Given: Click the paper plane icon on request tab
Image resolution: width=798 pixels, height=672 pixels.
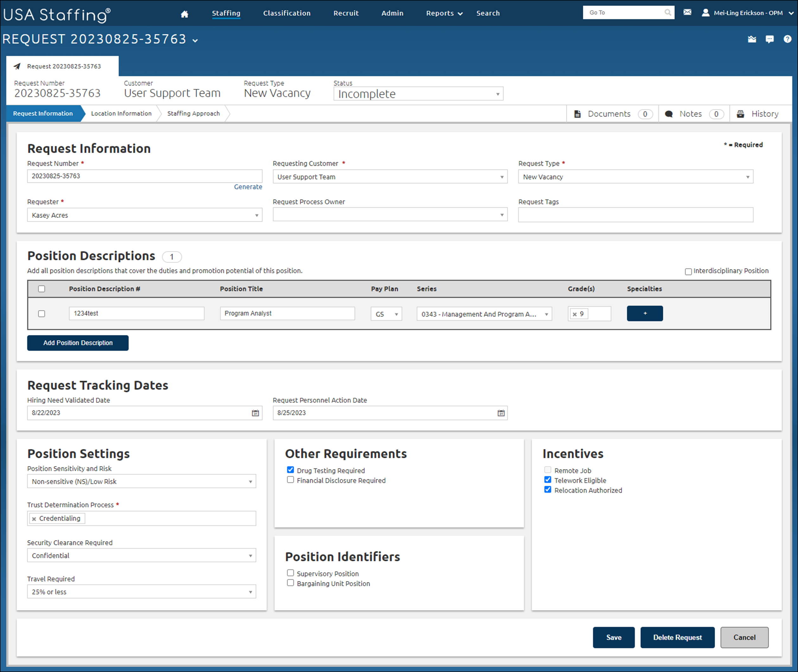Looking at the screenshot, I should coord(17,66).
